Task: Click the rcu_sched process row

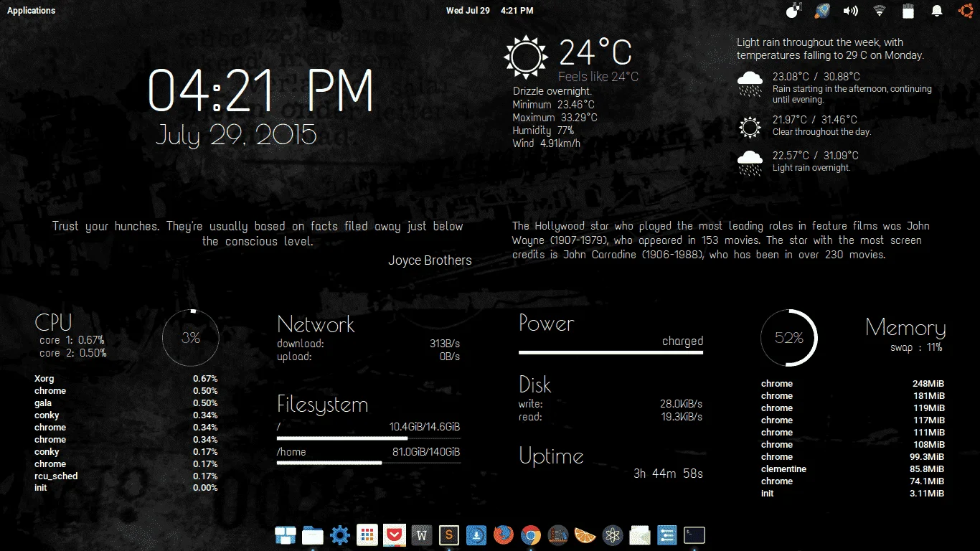Action: [126, 476]
